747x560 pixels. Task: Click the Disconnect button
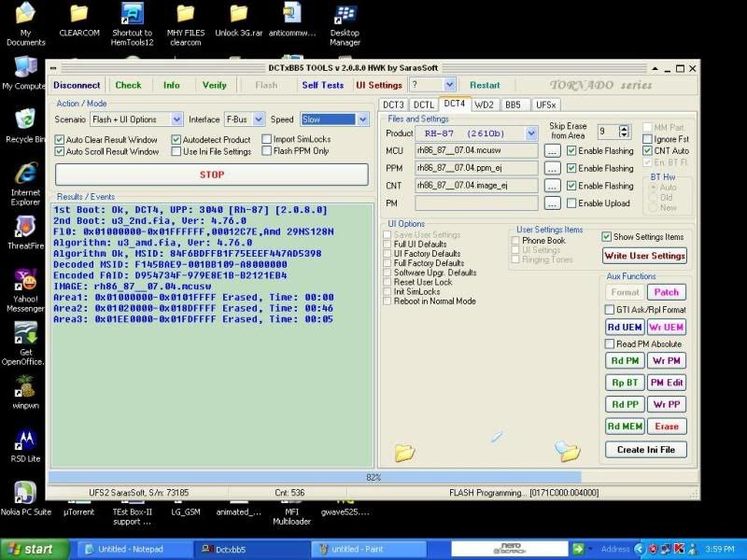click(77, 85)
